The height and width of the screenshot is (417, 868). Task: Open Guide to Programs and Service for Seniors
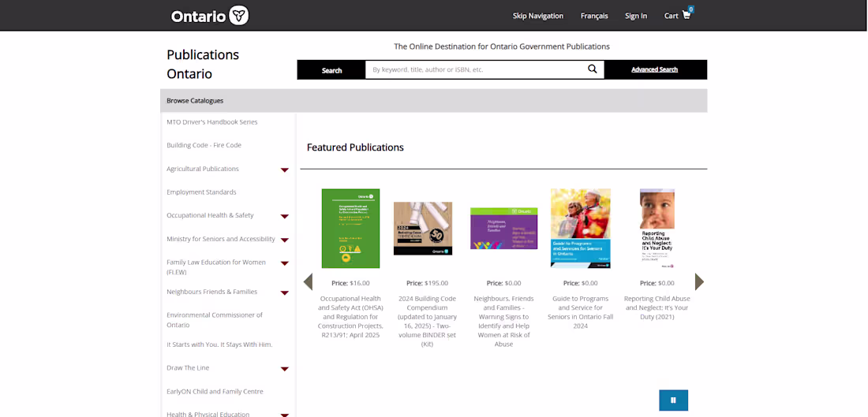coord(581,312)
